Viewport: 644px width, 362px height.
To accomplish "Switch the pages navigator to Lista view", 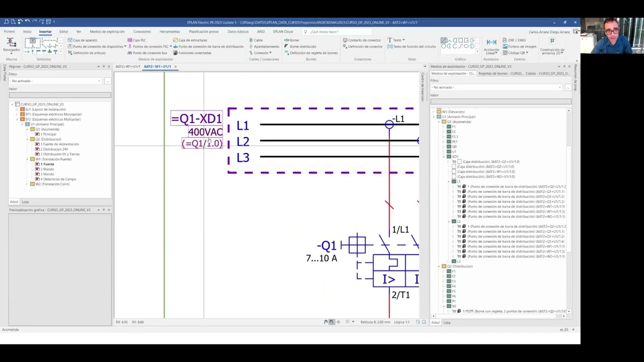I will 25,202.
